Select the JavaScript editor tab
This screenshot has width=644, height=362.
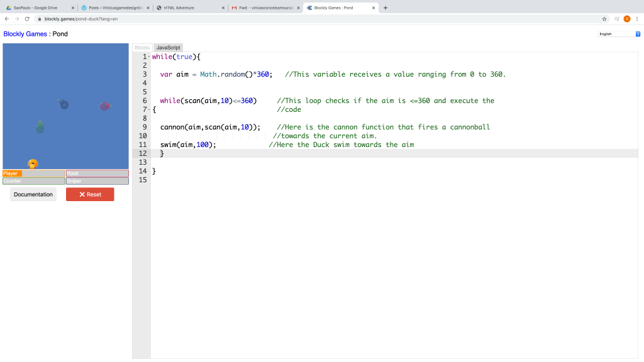coord(168,48)
